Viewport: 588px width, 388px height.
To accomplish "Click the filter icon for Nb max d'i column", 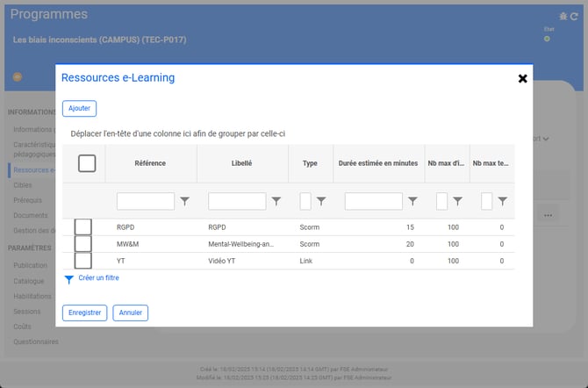I will click(x=457, y=201).
